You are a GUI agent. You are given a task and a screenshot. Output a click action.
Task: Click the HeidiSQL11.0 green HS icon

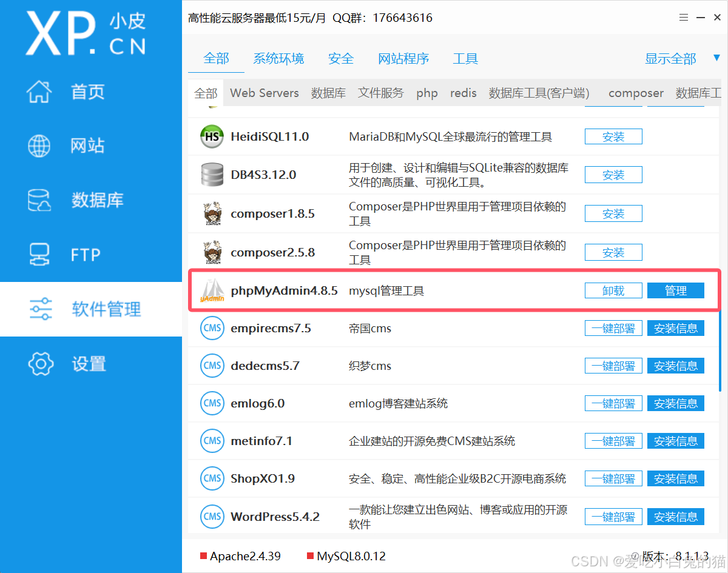[212, 137]
